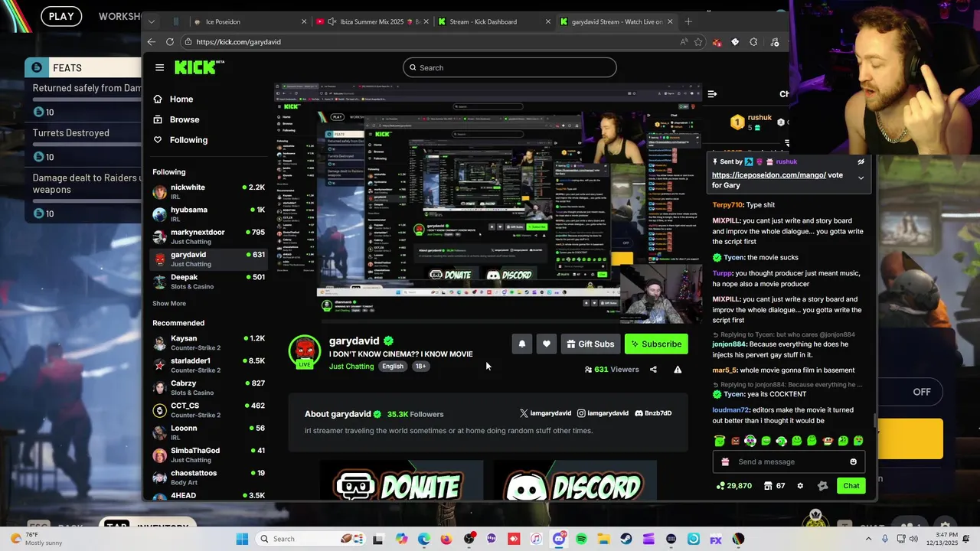
Task: Open Cabrzy in Recommended list
Action: pyautogui.click(x=208, y=387)
